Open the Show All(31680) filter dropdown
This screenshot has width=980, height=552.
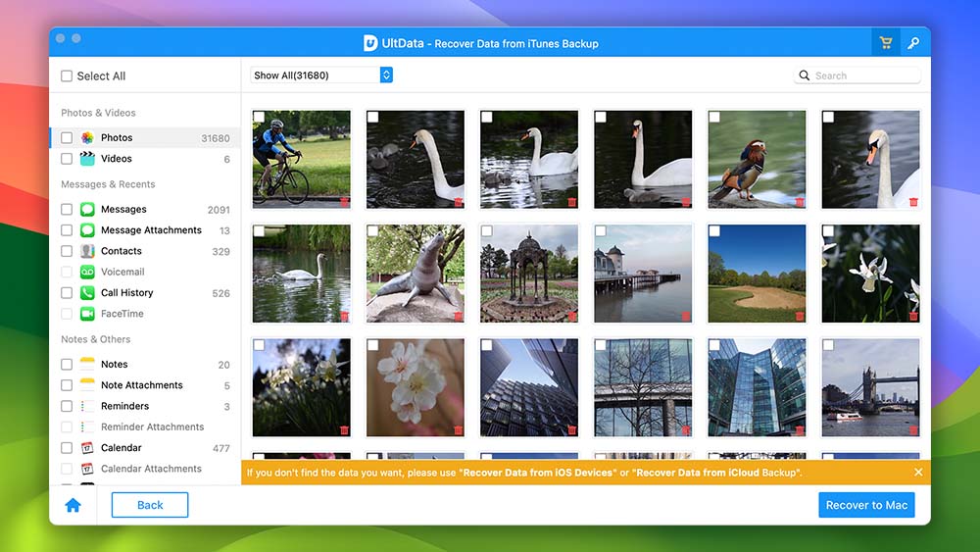pos(321,75)
